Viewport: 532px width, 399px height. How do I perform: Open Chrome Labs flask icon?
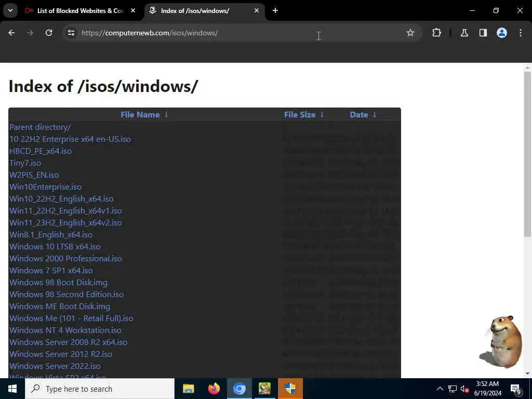tap(464, 33)
